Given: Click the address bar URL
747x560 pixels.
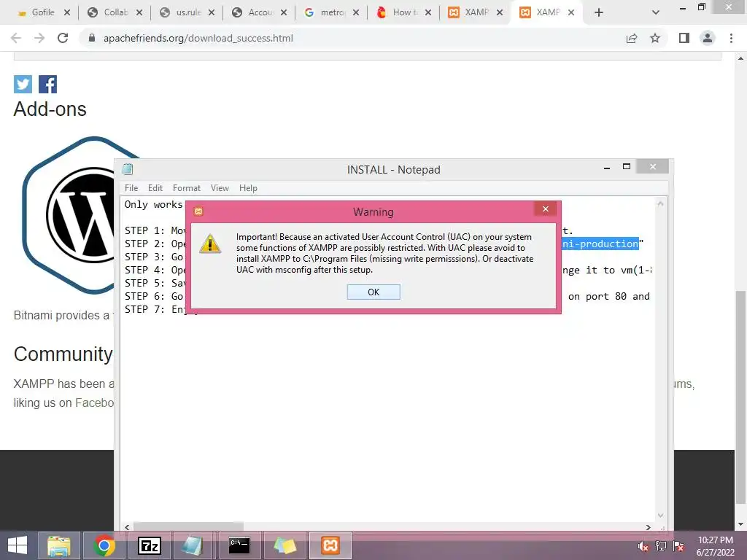Looking at the screenshot, I should click(198, 38).
